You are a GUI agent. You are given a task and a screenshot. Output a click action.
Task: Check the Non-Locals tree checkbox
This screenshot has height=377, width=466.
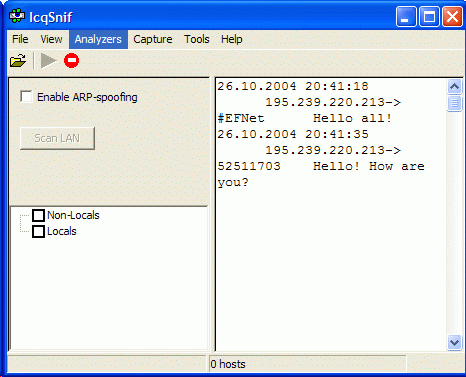[38, 215]
